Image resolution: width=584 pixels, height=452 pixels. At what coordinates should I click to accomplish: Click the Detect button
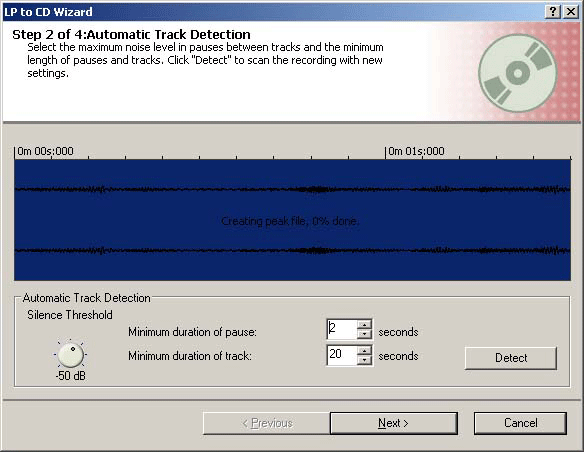[511, 358]
